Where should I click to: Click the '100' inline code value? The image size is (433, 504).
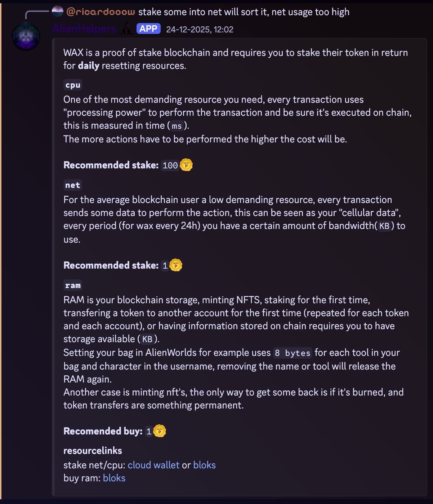[170, 165]
